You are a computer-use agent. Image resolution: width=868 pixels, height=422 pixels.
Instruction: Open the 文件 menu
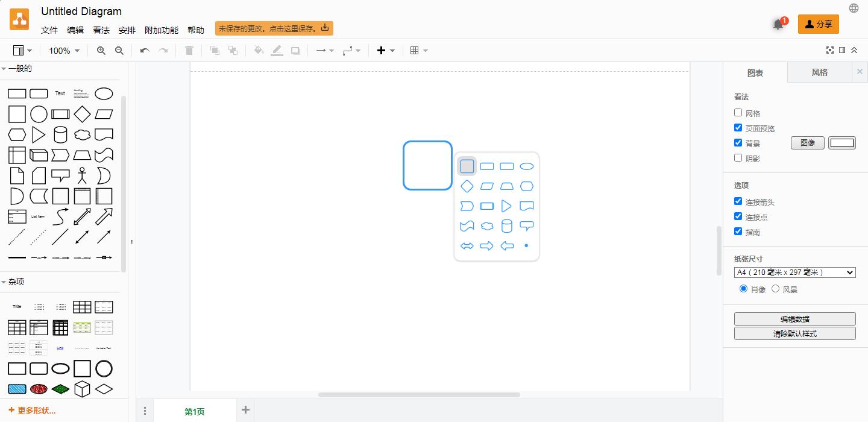(x=49, y=30)
